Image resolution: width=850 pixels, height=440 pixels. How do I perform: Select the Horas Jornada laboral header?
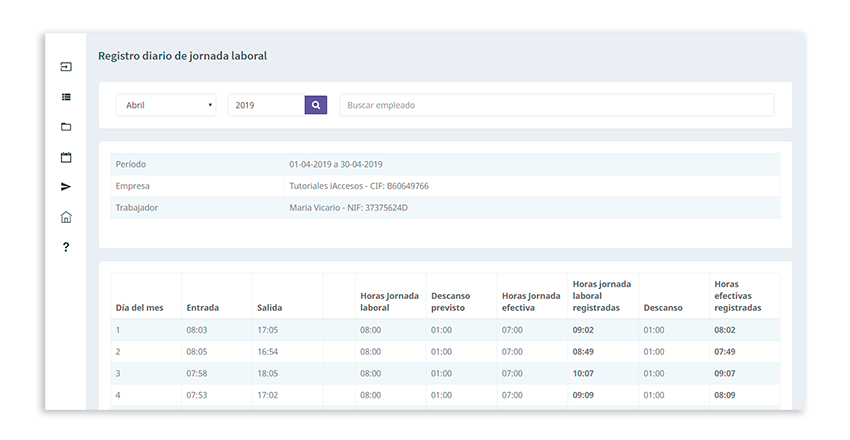pyautogui.click(x=389, y=301)
